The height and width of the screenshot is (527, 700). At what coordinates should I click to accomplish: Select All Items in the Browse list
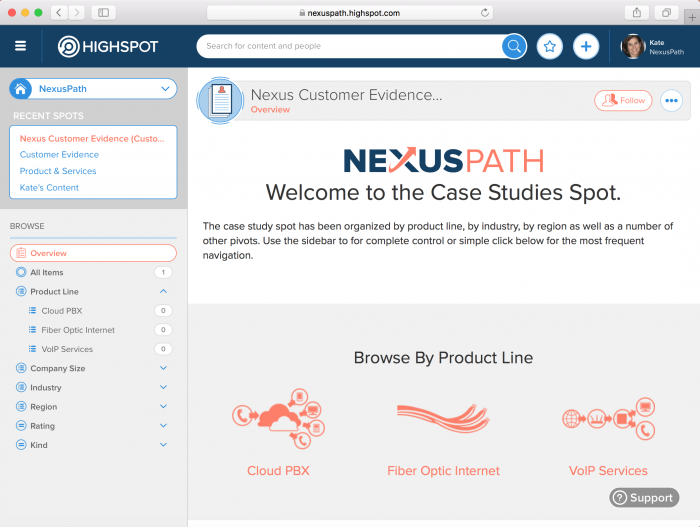pos(93,272)
